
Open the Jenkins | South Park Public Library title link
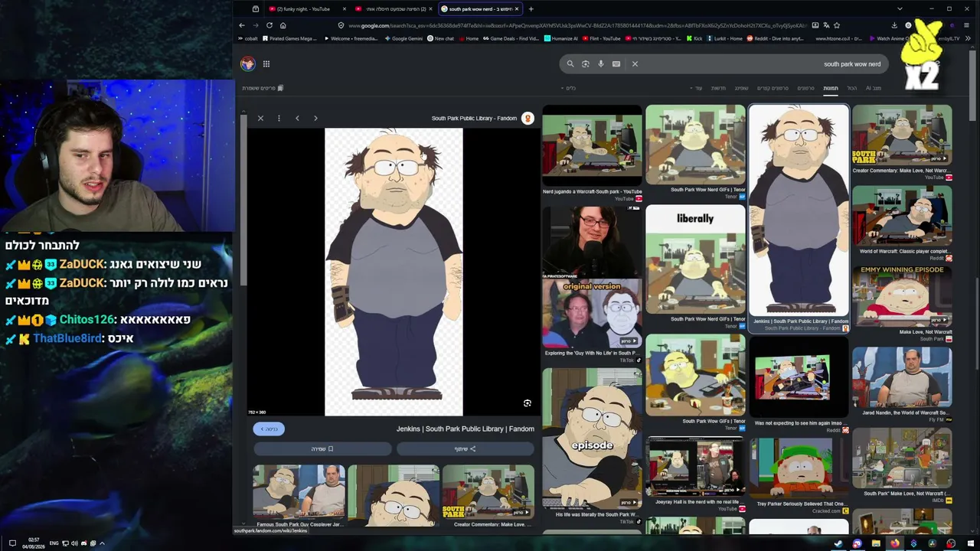[x=465, y=429]
